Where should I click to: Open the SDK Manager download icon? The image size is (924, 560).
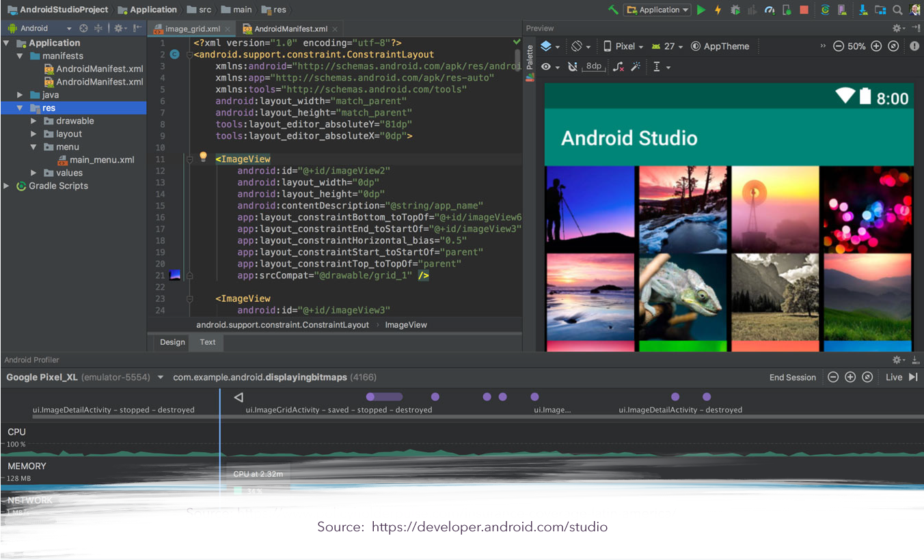point(864,10)
